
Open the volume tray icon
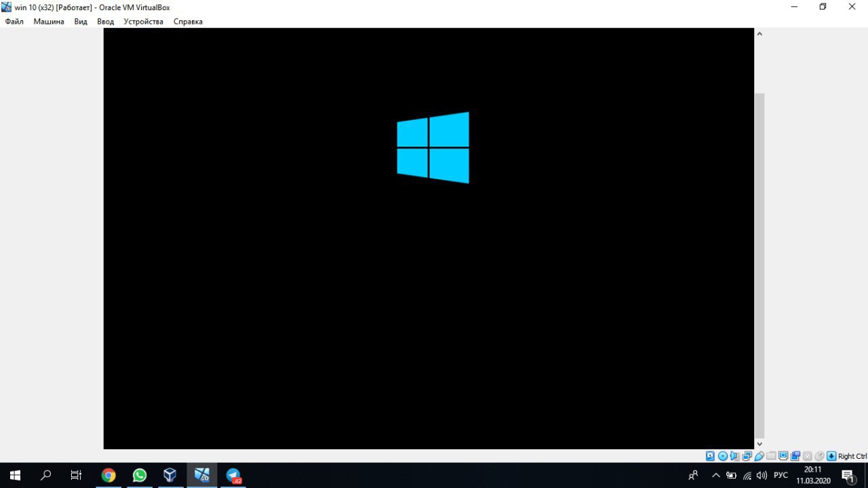(x=762, y=475)
